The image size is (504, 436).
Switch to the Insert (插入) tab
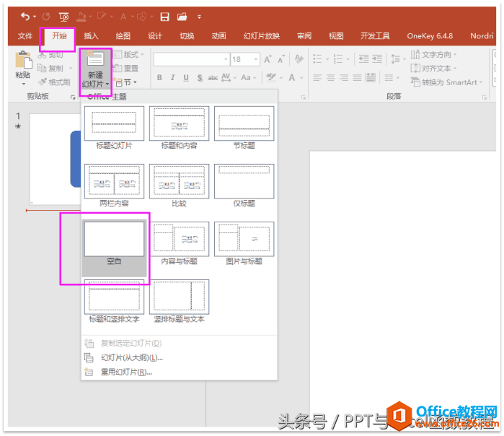(91, 35)
